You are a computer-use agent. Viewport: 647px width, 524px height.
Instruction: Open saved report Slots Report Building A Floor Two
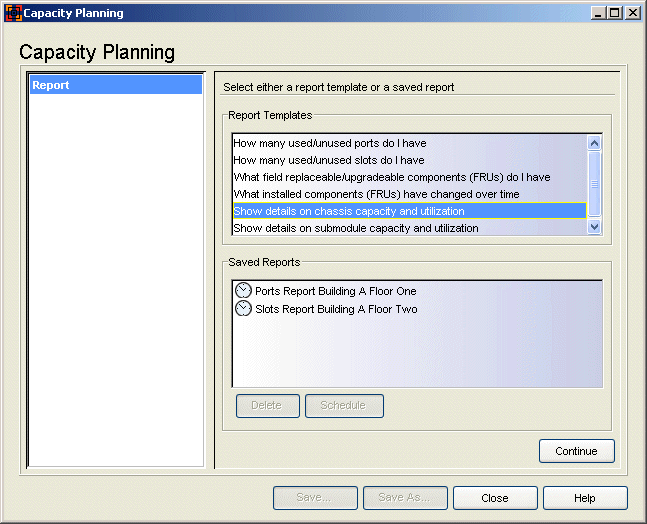point(336,309)
